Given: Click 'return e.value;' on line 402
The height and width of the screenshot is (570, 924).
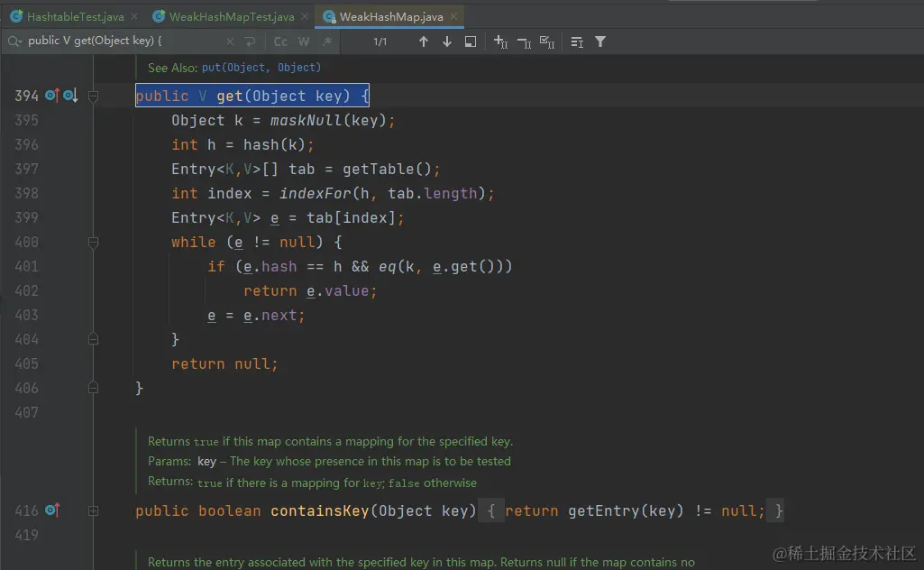Looking at the screenshot, I should pyautogui.click(x=310, y=290).
